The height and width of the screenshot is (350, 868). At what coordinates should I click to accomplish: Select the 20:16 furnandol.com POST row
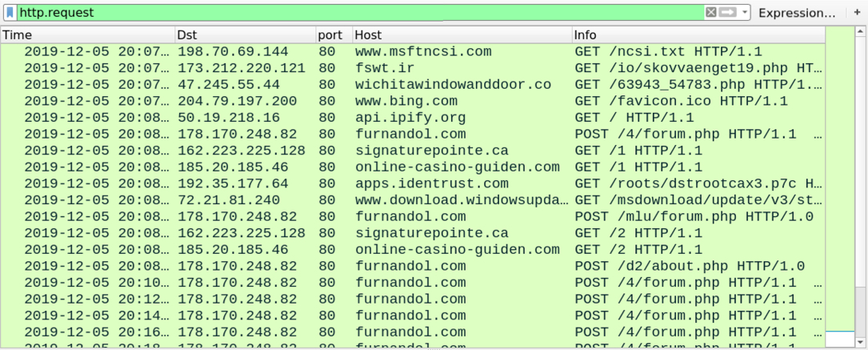(x=413, y=332)
